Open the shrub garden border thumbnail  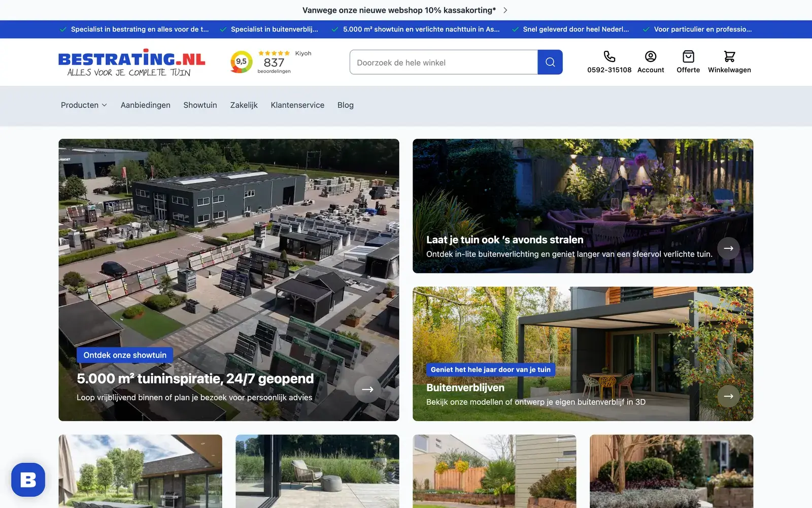(x=671, y=471)
